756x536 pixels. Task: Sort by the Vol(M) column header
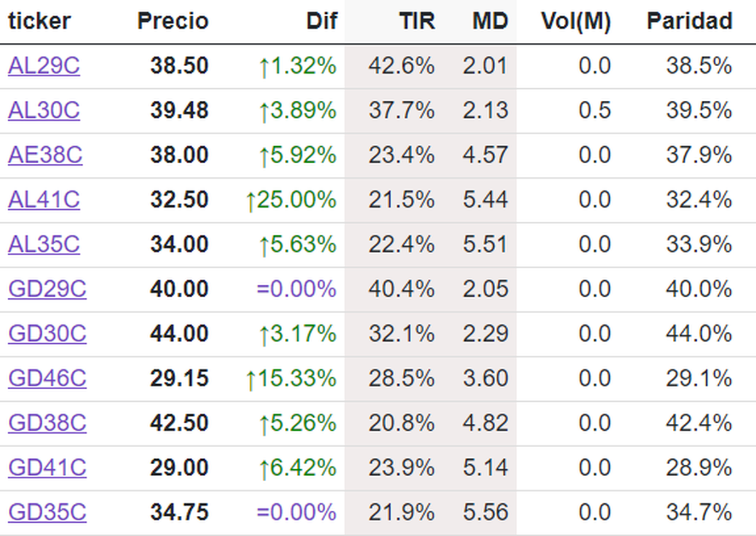pos(576,21)
